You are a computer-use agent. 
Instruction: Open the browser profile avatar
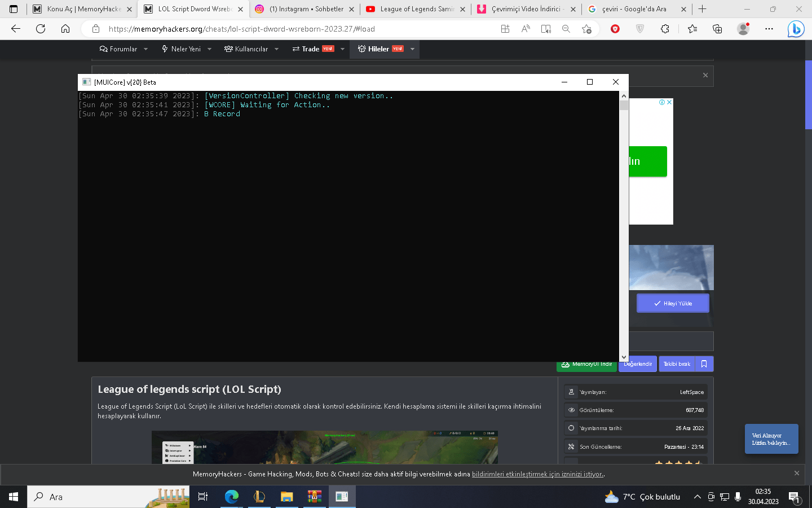743,29
